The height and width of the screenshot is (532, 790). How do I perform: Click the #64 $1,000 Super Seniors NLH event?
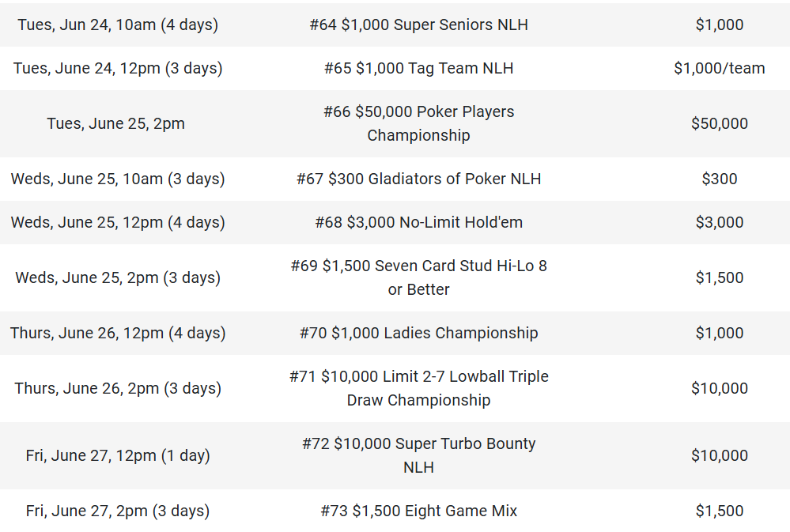tap(418, 25)
